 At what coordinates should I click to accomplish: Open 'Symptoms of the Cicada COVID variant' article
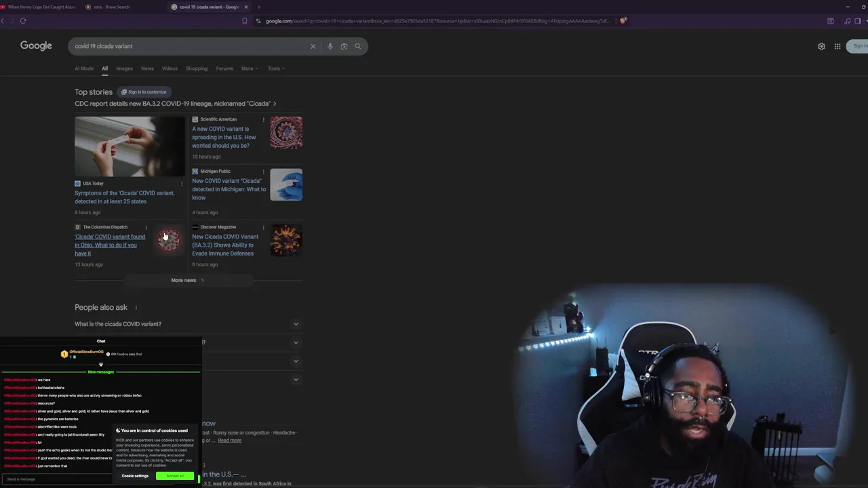(x=124, y=197)
